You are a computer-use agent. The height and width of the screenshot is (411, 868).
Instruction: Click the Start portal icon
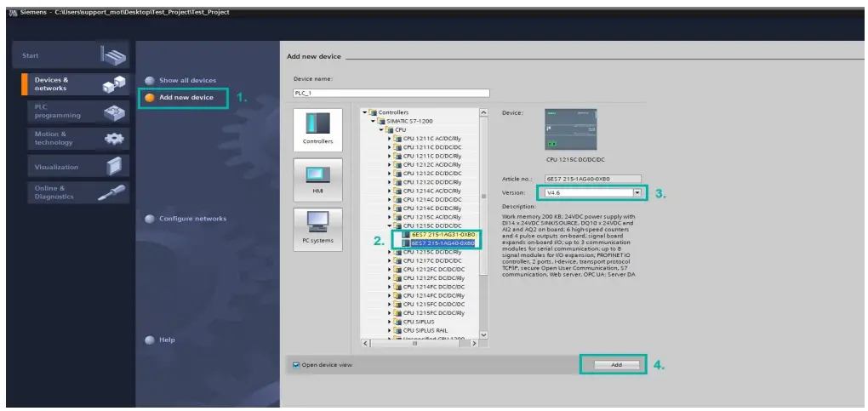click(x=113, y=55)
